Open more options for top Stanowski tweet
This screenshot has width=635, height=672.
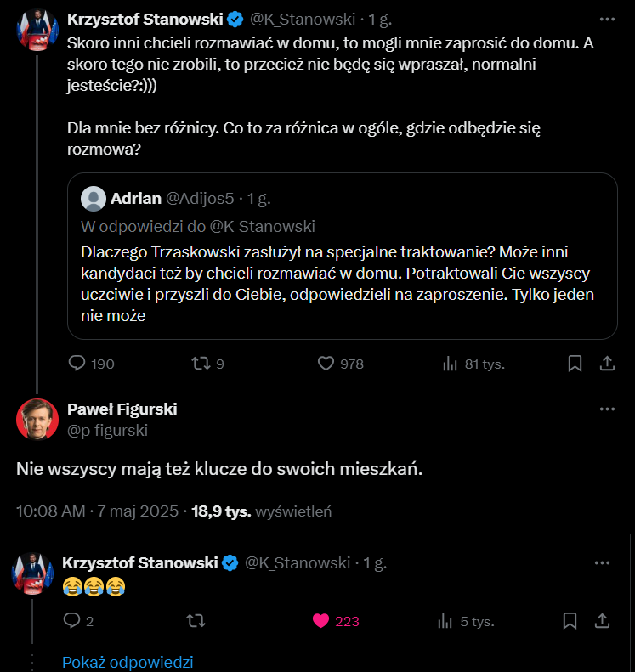pyautogui.click(x=606, y=19)
